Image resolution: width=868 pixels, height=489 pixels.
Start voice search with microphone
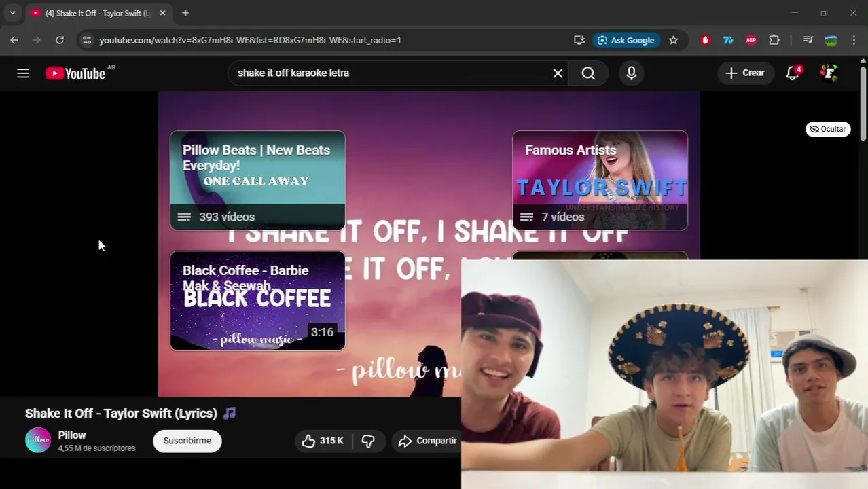point(632,73)
